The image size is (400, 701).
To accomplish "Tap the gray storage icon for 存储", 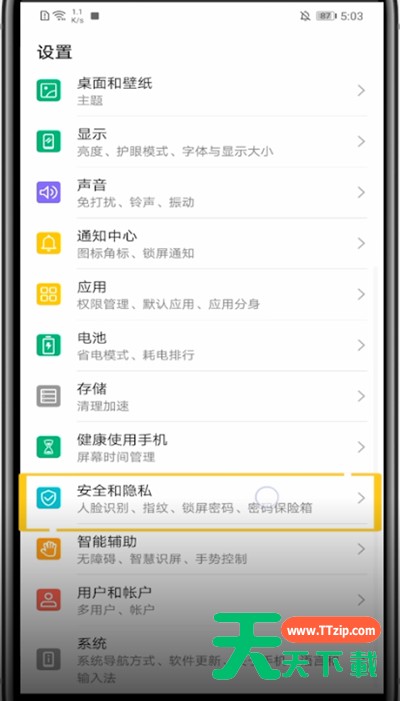I will tap(48, 397).
